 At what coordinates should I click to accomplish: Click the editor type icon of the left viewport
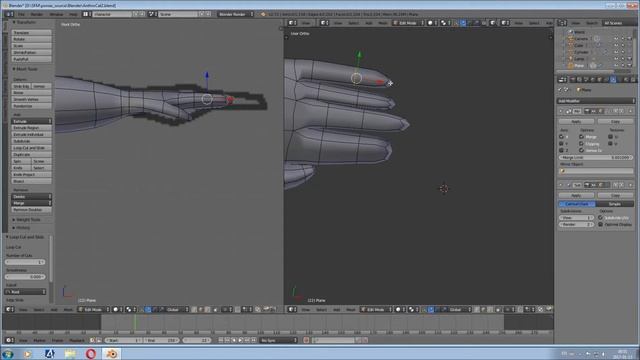[x=9, y=309]
